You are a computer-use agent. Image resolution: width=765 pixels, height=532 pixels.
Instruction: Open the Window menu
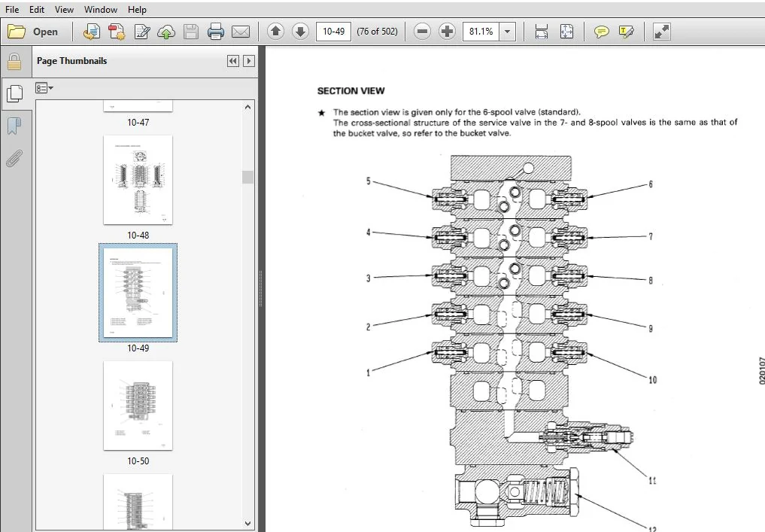click(x=101, y=9)
